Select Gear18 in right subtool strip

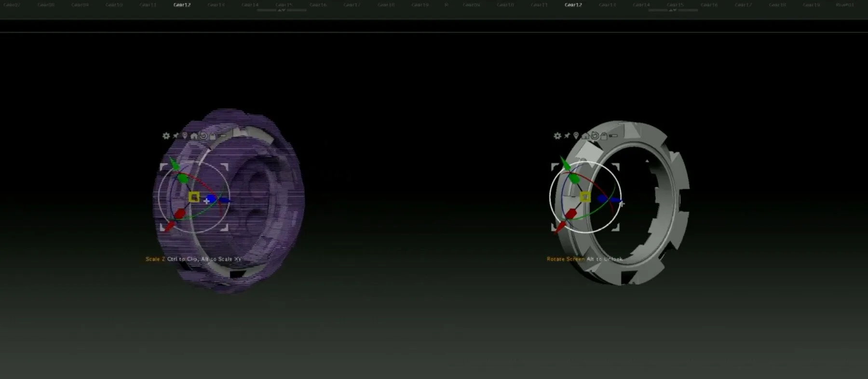777,5
